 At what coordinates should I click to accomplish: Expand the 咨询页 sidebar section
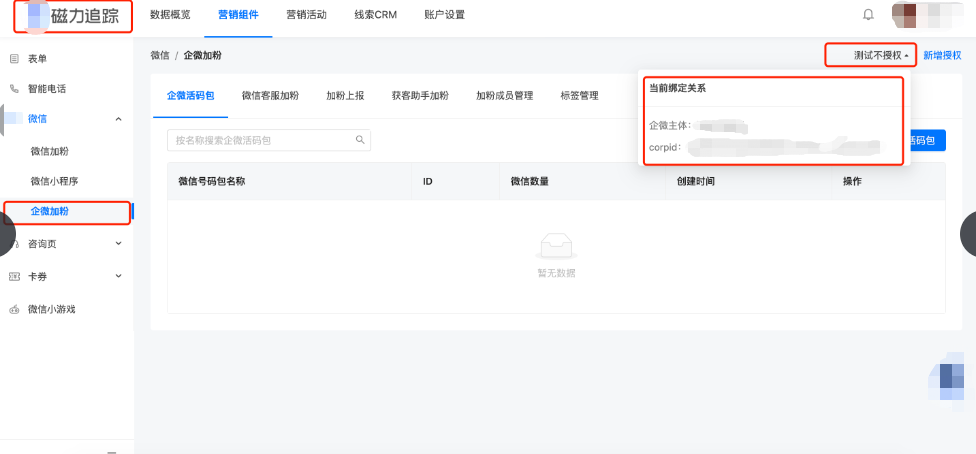[x=119, y=244]
